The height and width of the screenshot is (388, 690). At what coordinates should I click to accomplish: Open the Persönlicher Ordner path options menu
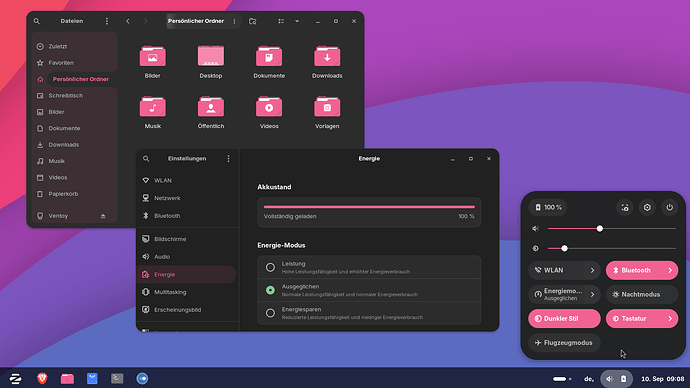click(234, 21)
